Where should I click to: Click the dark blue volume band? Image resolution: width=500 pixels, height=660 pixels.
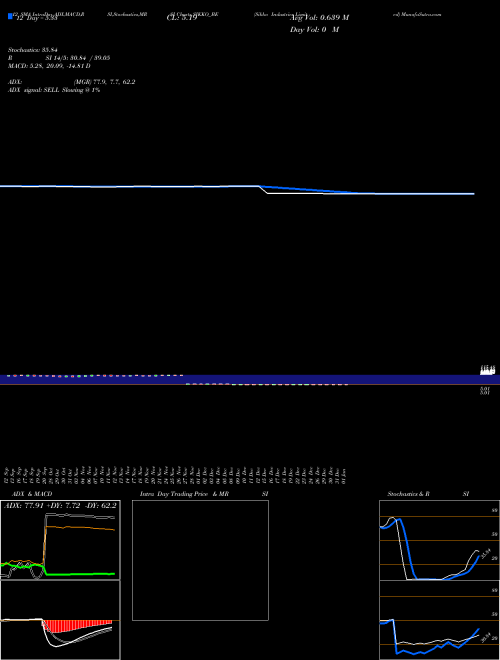coord(250,380)
